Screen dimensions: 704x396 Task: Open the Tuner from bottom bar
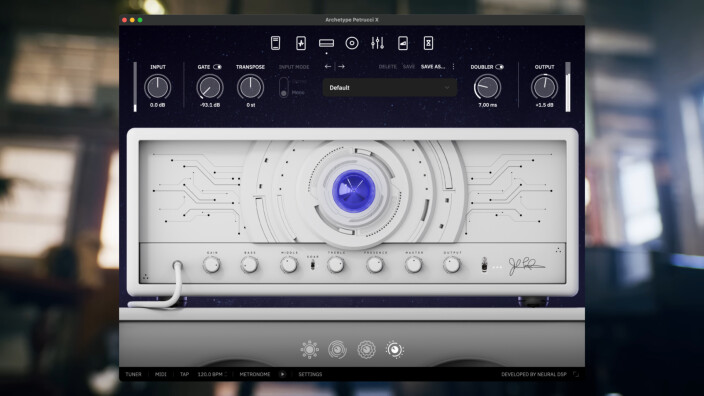[x=133, y=374]
